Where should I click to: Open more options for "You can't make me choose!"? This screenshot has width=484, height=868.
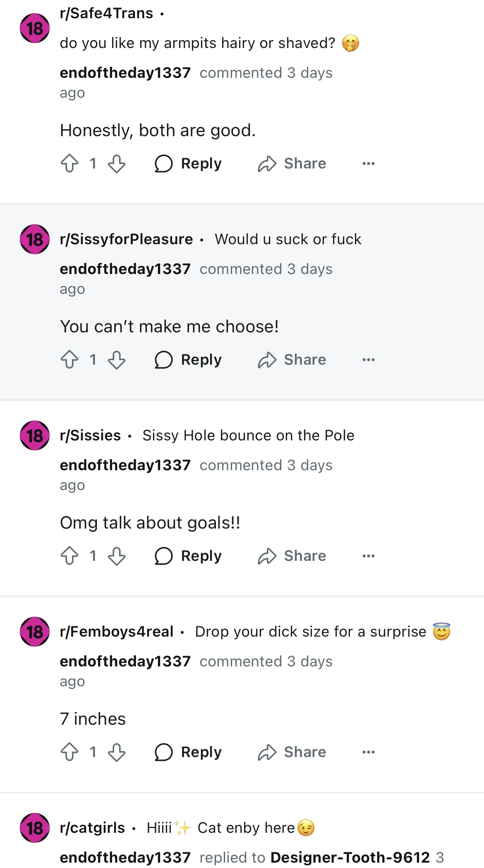click(x=368, y=360)
